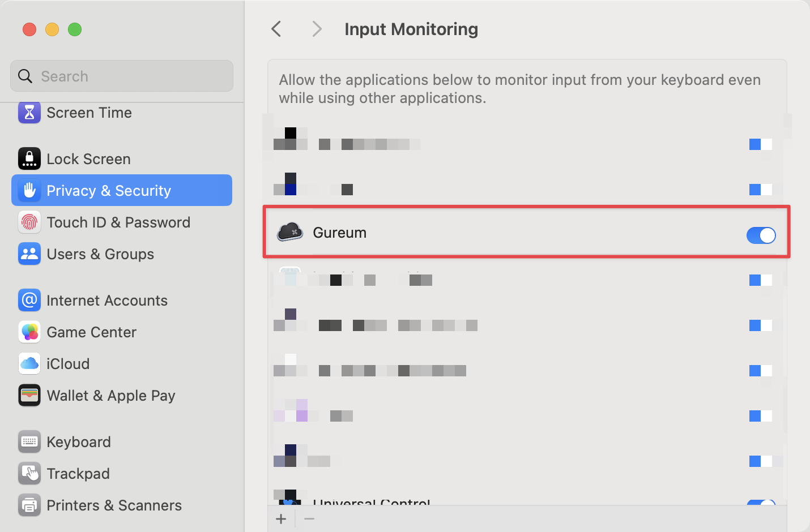Toggle the first pixelated app's switch
This screenshot has width=810, height=532.
[761, 144]
